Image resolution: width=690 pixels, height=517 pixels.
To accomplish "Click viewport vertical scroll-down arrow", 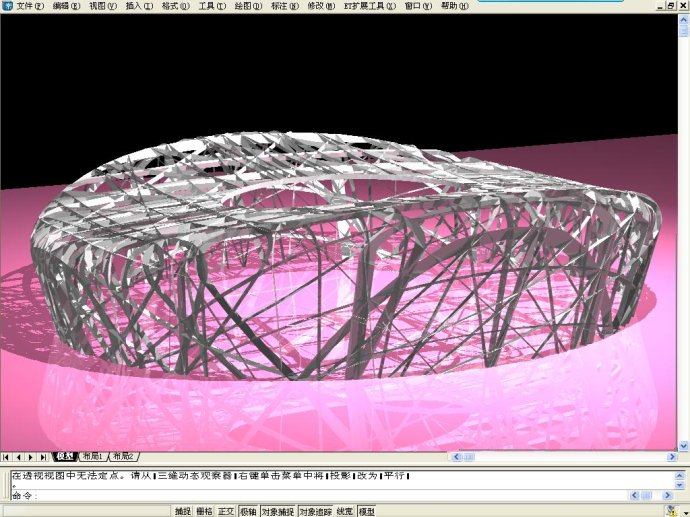I will click(x=684, y=445).
